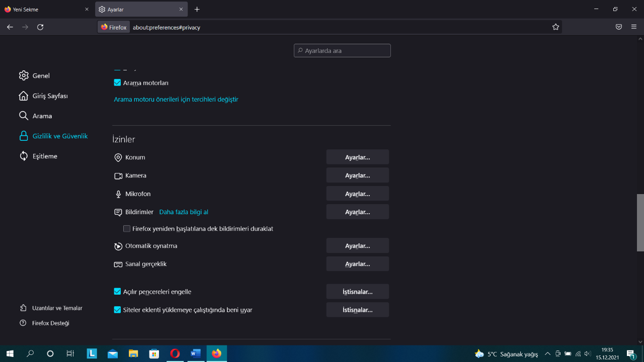Open İstisnalar for pop-up blocking
Viewport: 644px width, 362px height.
click(x=358, y=292)
